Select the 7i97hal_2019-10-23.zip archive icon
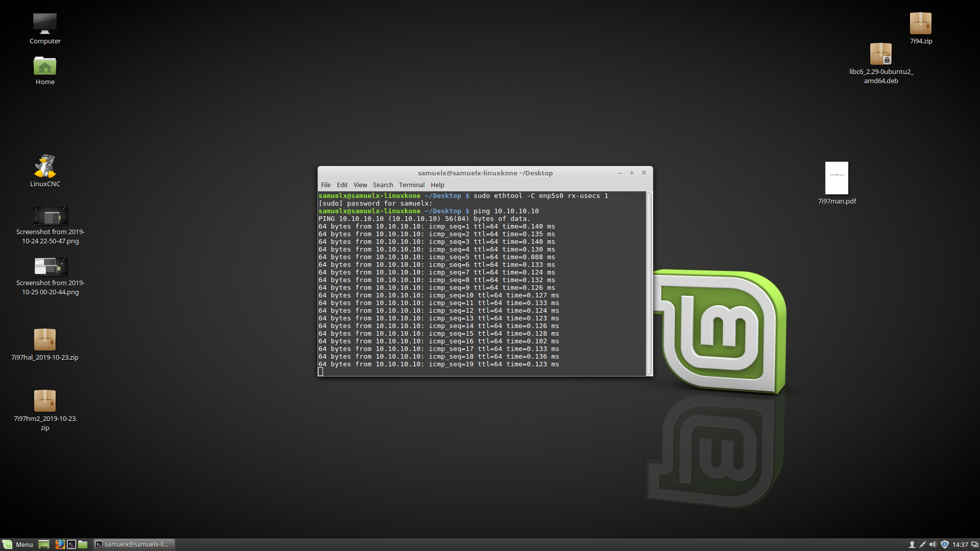Viewport: 980px width, 551px height. pos(45,339)
